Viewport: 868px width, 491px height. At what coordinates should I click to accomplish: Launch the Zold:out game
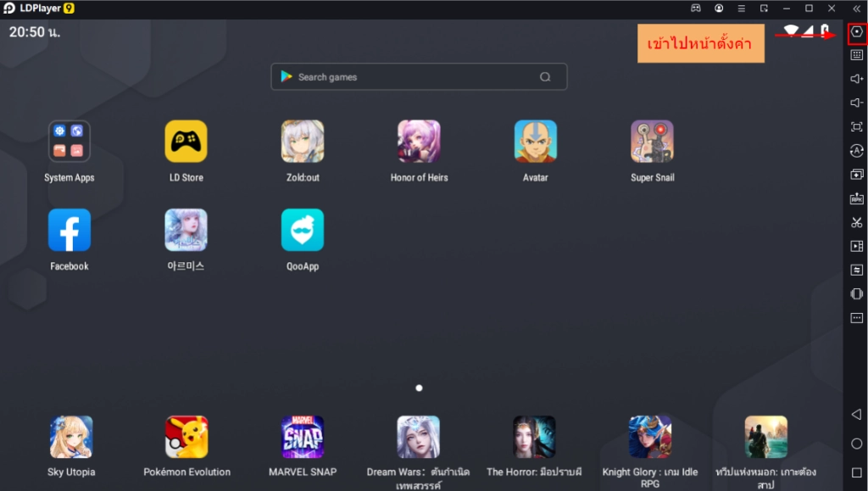303,141
